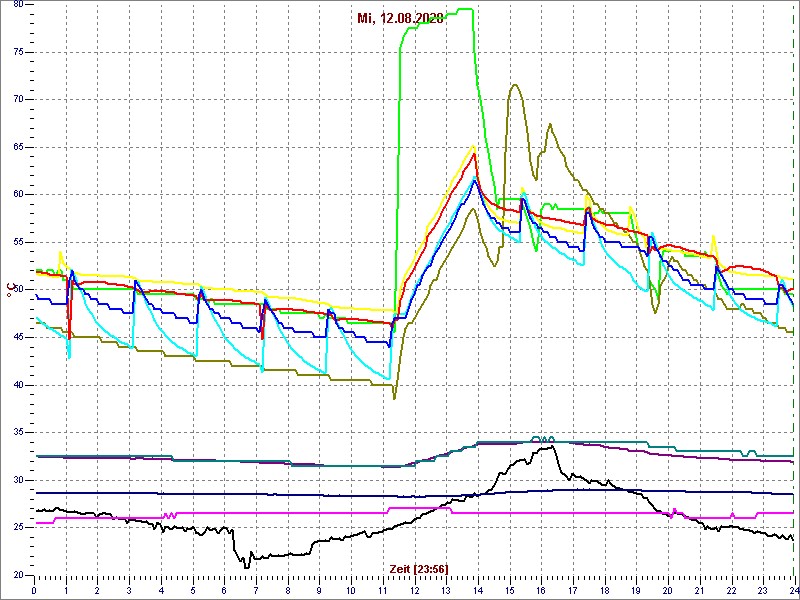
Task: Click the hour 24 tick on the time axis
Action: pyautogui.click(x=793, y=590)
